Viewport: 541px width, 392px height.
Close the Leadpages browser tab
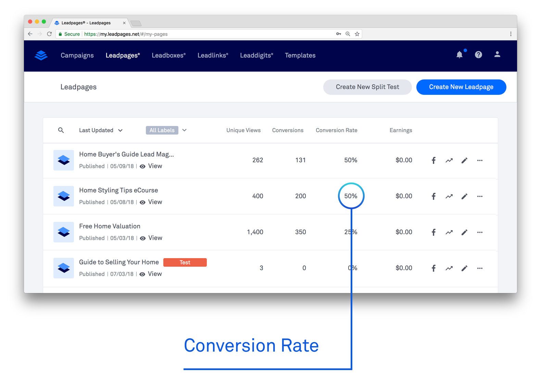coord(124,23)
